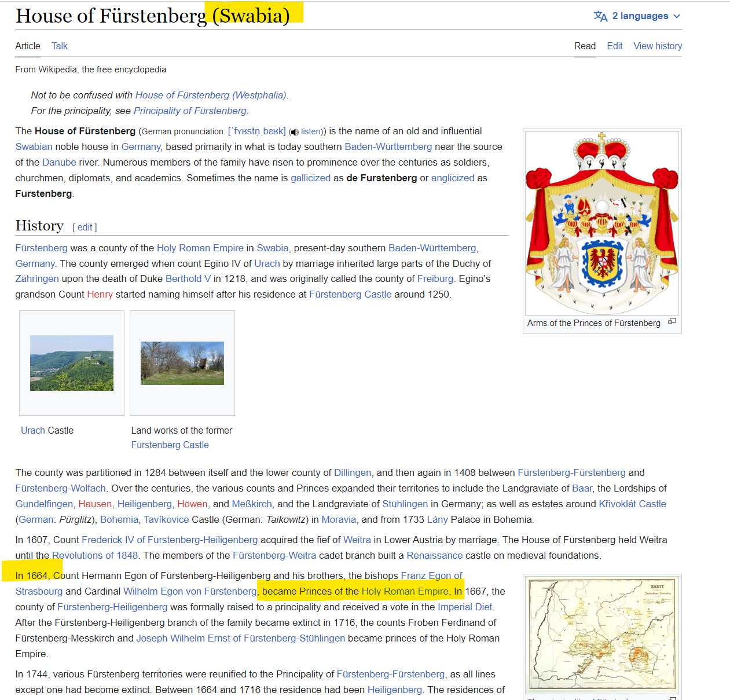Image resolution: width=730 pixels, height=700 pixels.
Task: Click the red Henry link
Action: 100,294
